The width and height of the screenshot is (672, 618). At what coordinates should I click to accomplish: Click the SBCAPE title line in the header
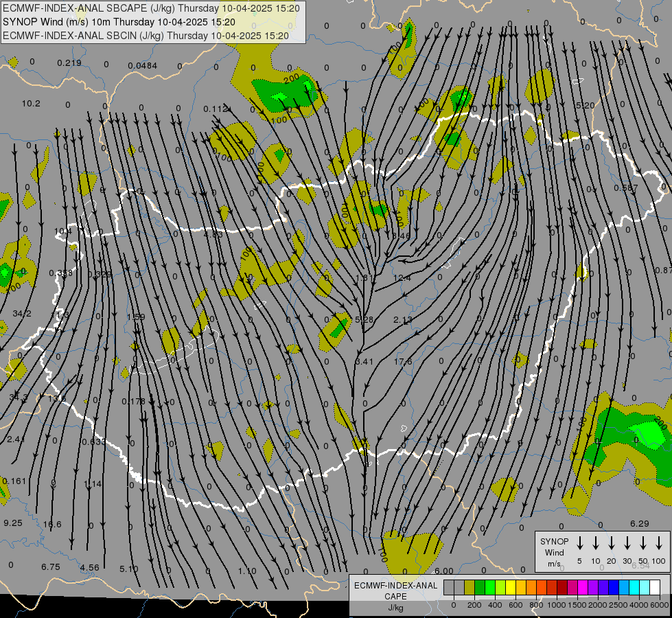coord(151,8)
